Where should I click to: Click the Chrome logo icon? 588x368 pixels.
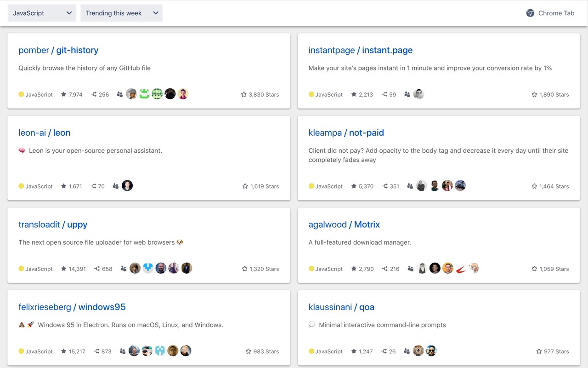click(530, 13)
